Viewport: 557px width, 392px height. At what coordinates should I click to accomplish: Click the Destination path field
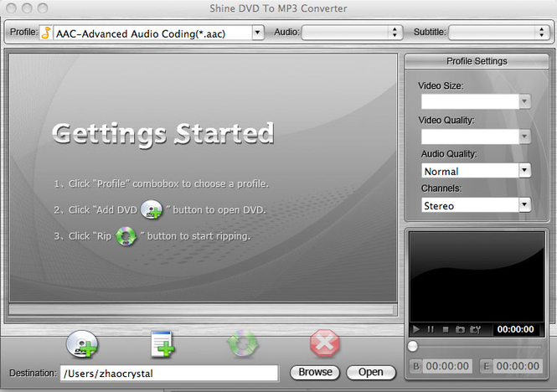click(x=169, y=374)
